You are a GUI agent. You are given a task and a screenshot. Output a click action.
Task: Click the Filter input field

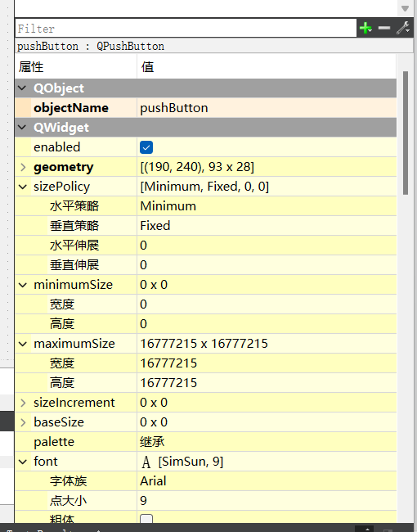[x=186, y=28]
